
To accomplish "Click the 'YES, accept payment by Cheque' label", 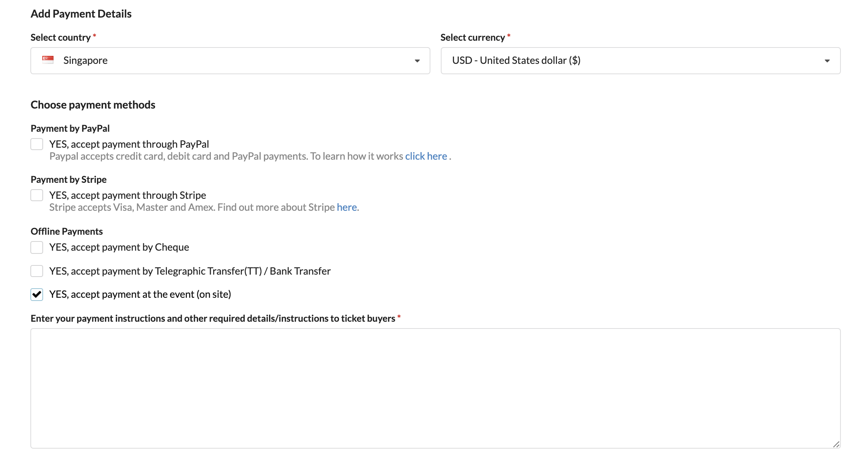I will (x=119, y=247).
